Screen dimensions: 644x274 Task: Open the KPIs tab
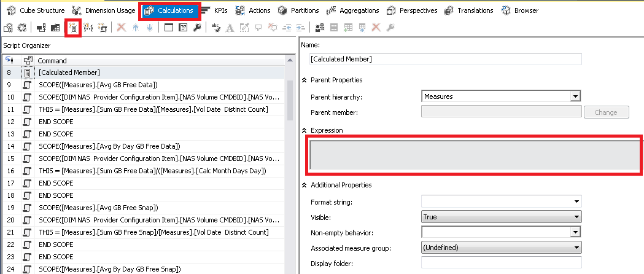(x=215, y=10)
